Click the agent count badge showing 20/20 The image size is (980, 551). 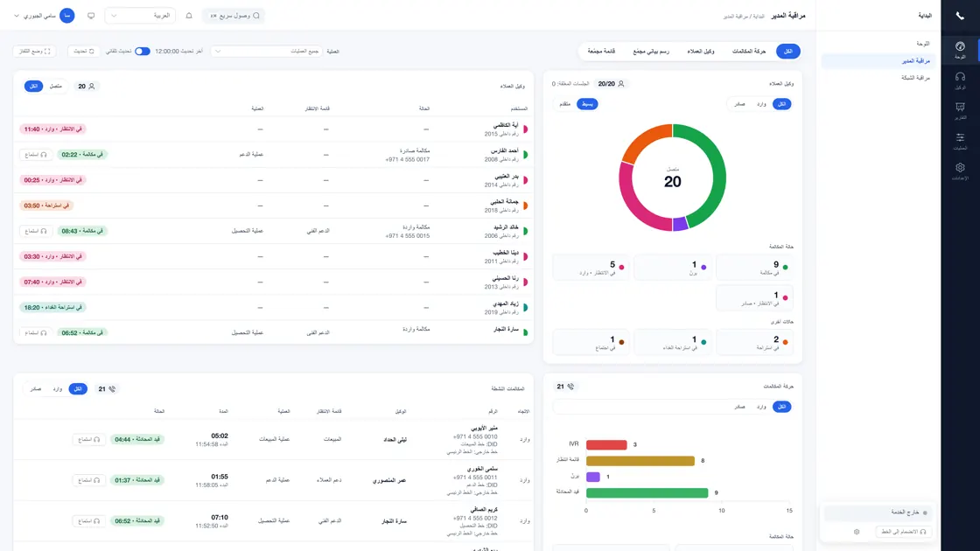pyautogui.click(x=611, y=84)
